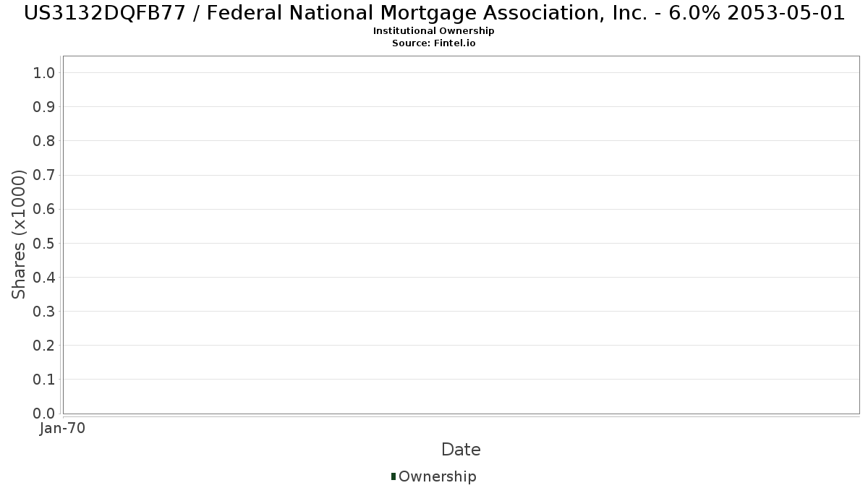Click the 0.9 y-axis tick label
This screenshot has height=488, width=868.
pos(45,106)
